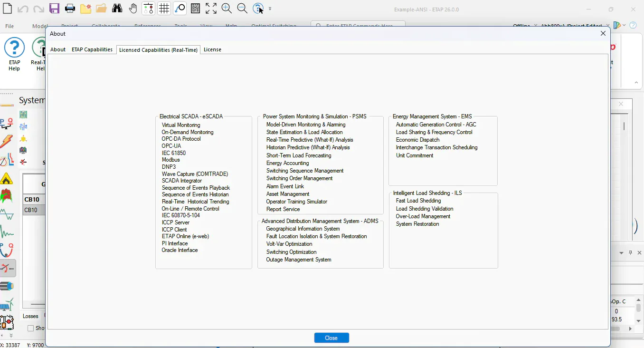644x348 pixels.
Task: Toggle the checkbox below the Losses tab
Action: [x=31, y=328]
